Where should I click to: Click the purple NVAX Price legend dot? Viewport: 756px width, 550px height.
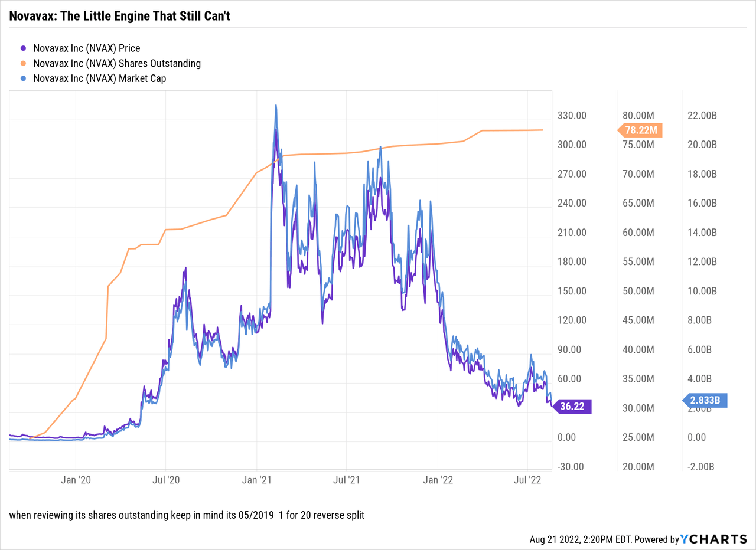23,48
